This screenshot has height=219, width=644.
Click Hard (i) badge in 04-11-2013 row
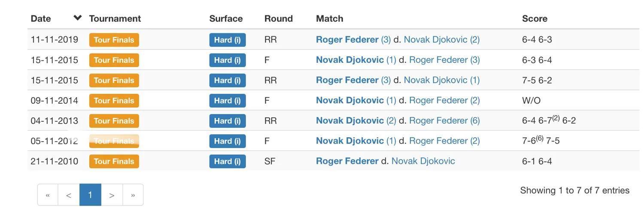click(x=228, y=121)
